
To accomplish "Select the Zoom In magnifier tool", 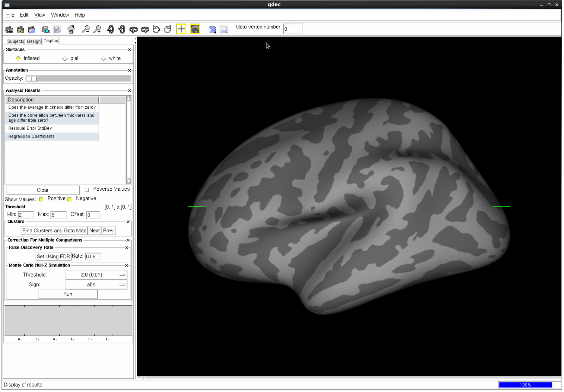I will tap(98, 29).
